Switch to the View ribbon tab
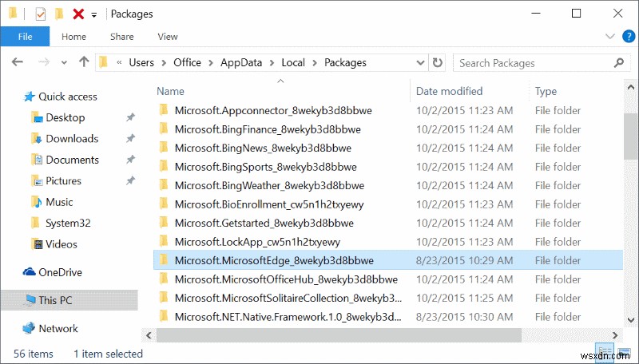This screenshot has width=639, height=364. 168,37
